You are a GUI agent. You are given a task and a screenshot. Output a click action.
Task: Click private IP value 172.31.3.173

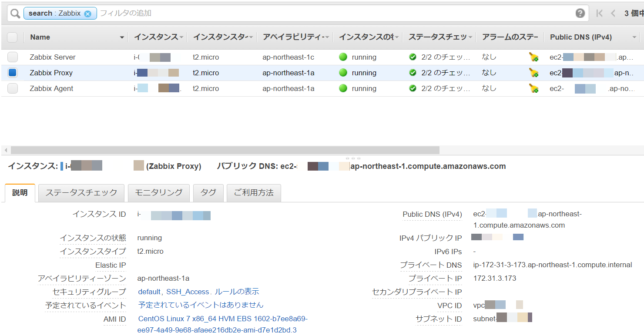pos(495,278)
